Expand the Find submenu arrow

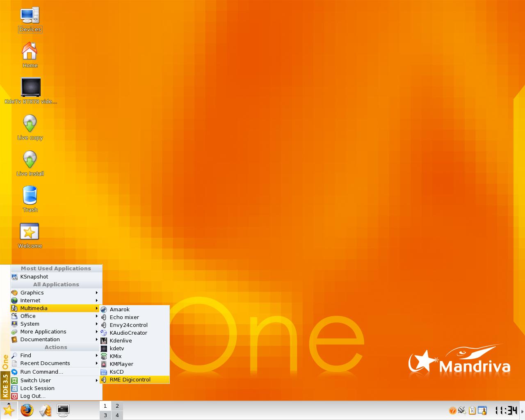point(97,356)
